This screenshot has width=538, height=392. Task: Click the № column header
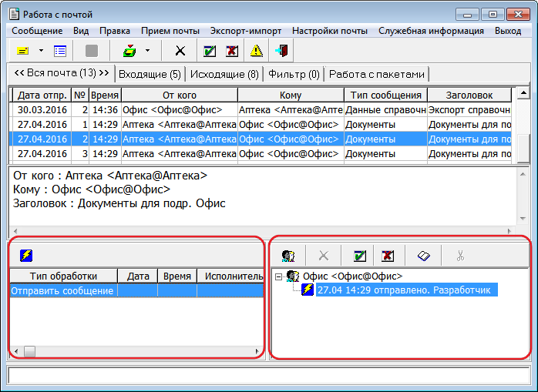79,95
